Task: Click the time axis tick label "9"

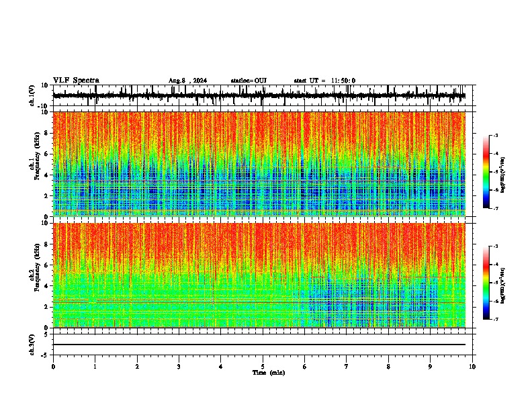Action: point(430,367)
